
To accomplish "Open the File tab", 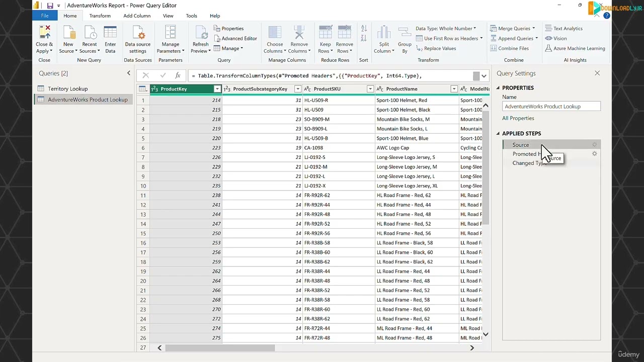I will click(45, 16).
